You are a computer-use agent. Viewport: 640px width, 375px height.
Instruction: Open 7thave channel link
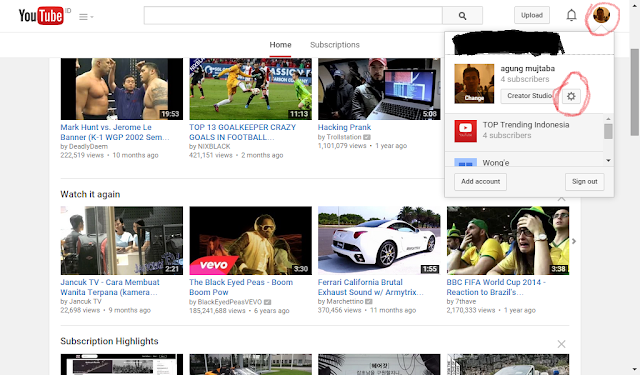tap(466, 302)
